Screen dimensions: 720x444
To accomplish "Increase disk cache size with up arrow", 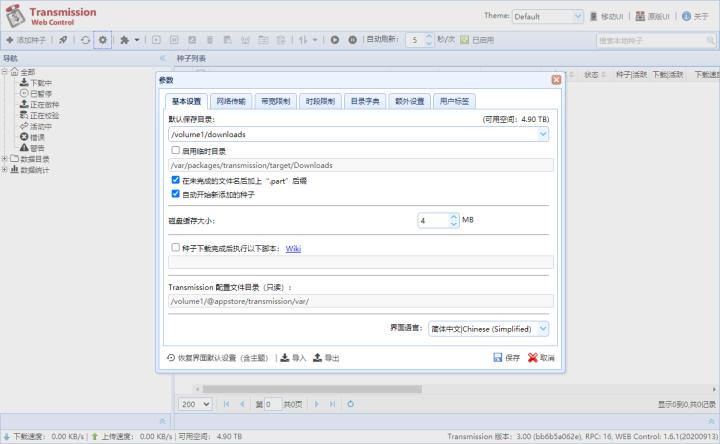I will point(454,217).
